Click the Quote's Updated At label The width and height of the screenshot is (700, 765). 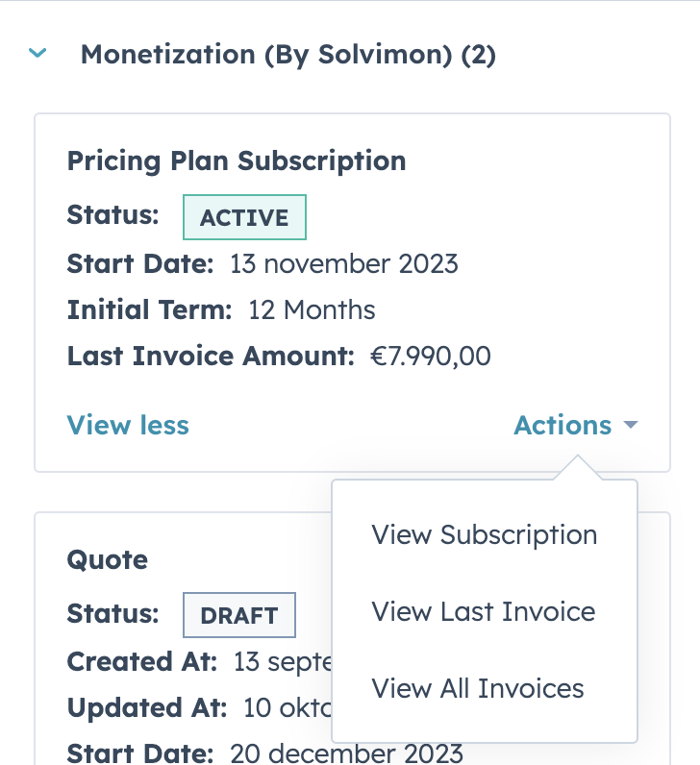(146, 708)
